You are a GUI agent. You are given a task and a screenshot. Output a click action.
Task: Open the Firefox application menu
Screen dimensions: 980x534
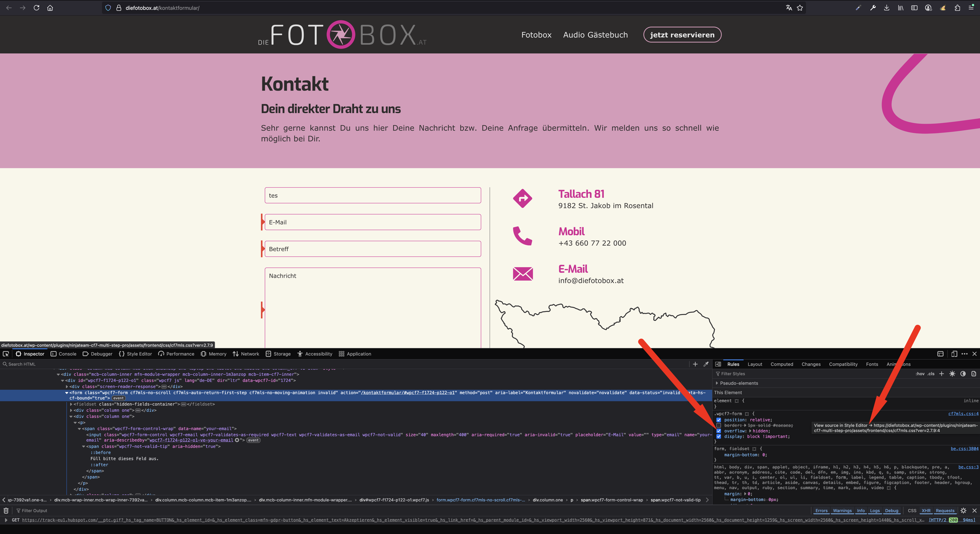coord(971,8)
